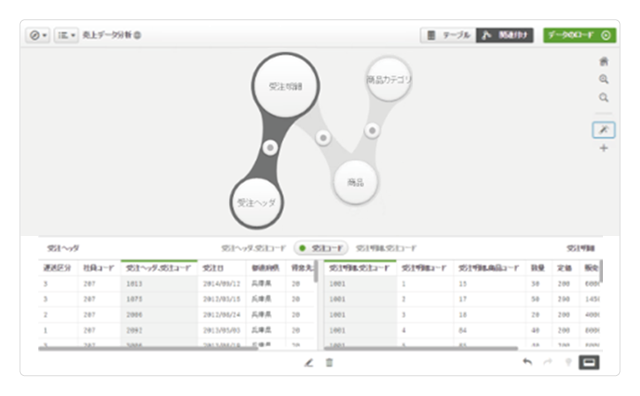Image resolution: width=640 pixels, height=396 pixels.
Task: Open the list menu dropdown
Action: tap(66, 35)
